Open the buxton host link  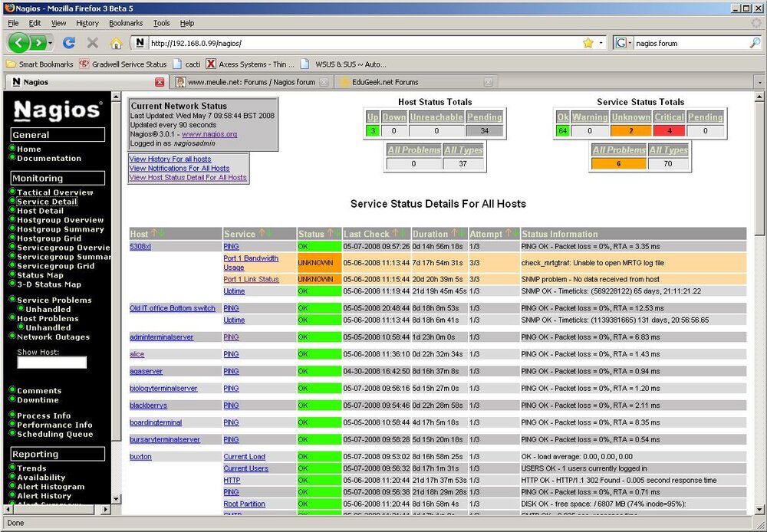click(x=140, y=457)
